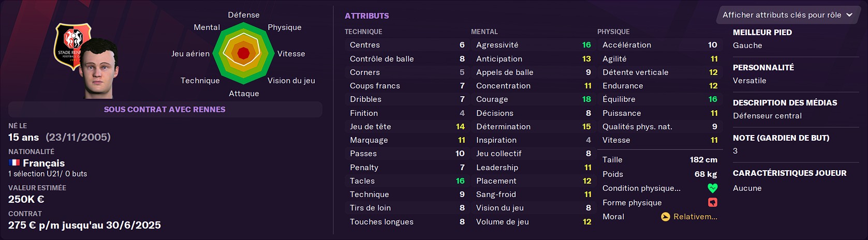Click the Défense label on radar chart
868x240 pixels.
[x=244, y=14]
